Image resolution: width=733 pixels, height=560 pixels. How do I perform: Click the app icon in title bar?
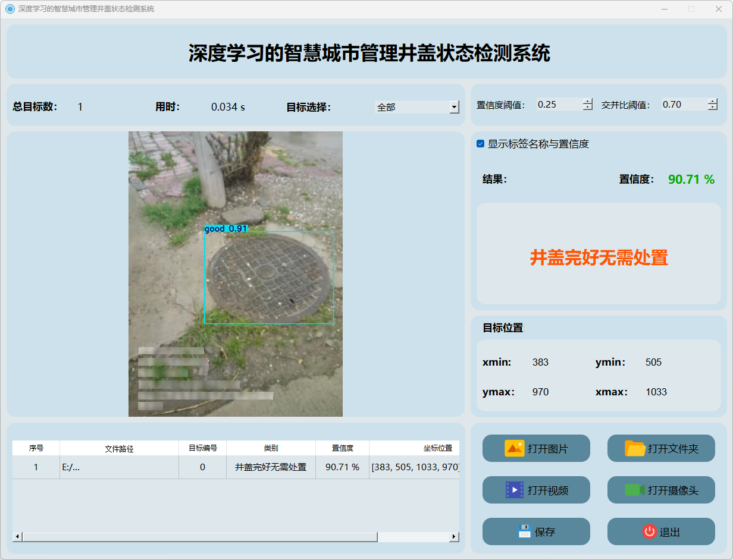(x=10, y=9)
